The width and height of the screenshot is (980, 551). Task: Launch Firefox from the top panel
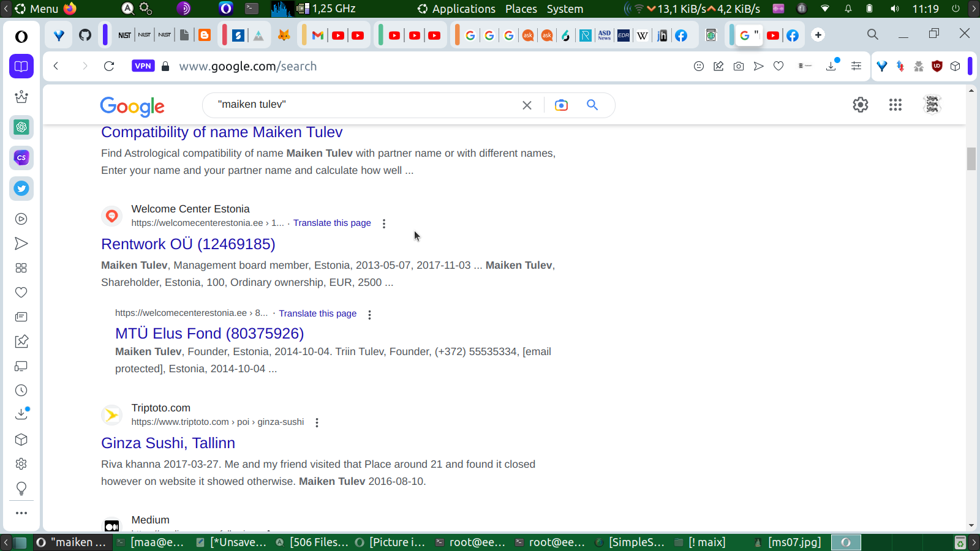[70, 9]
